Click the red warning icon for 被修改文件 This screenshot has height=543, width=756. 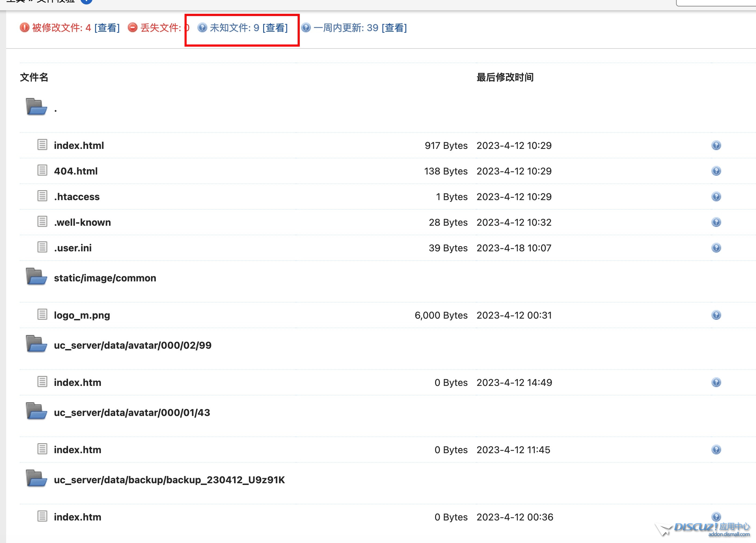pos(25,27)
